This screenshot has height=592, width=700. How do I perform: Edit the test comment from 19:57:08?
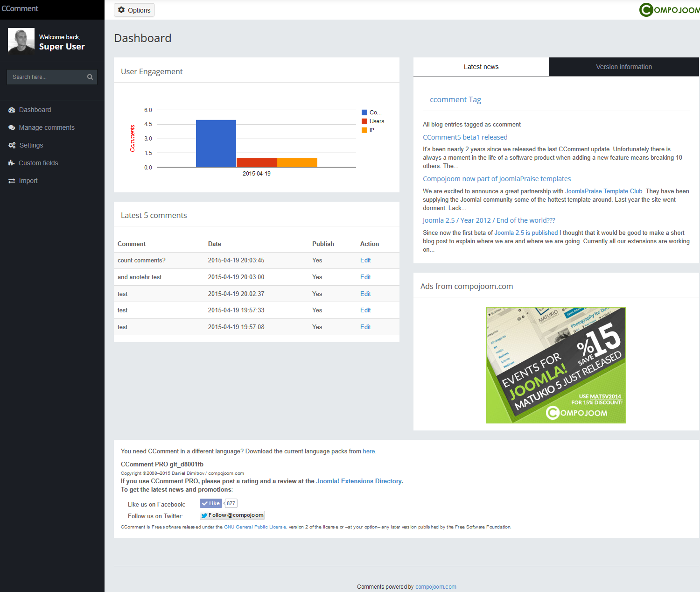[x=365, y=327]
